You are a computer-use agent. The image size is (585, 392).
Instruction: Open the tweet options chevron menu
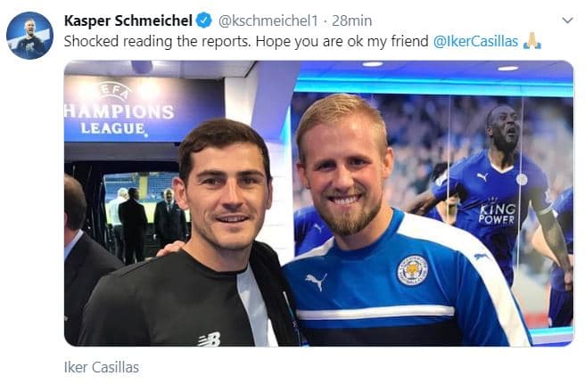click(567, 20)
